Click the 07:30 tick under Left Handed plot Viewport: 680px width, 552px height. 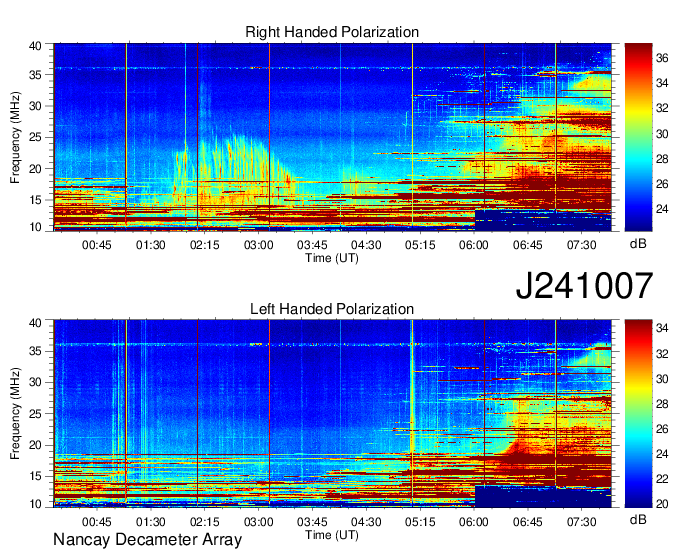[582, 522]
